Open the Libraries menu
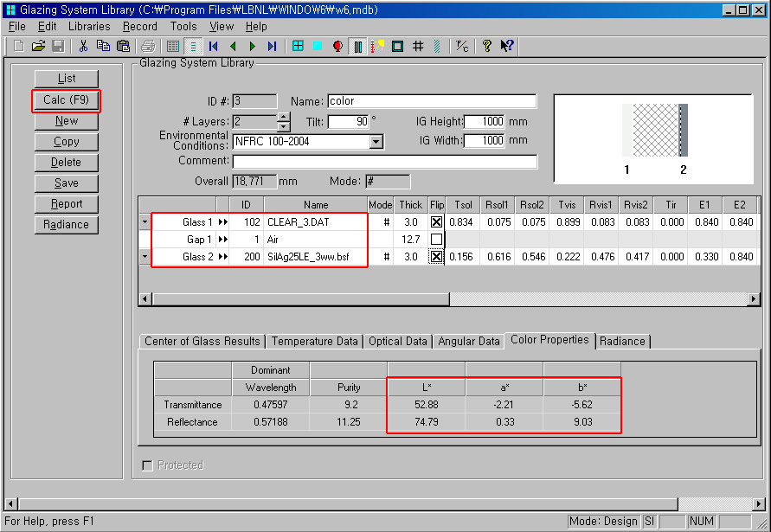Screen dimensions: 771x532 [89, 27]
